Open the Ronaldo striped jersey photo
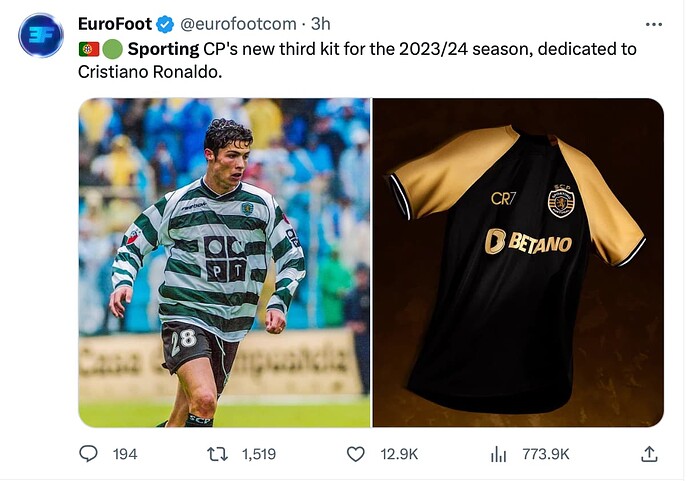689x481 pixels. pyautogui.click(x=225, y=262)
